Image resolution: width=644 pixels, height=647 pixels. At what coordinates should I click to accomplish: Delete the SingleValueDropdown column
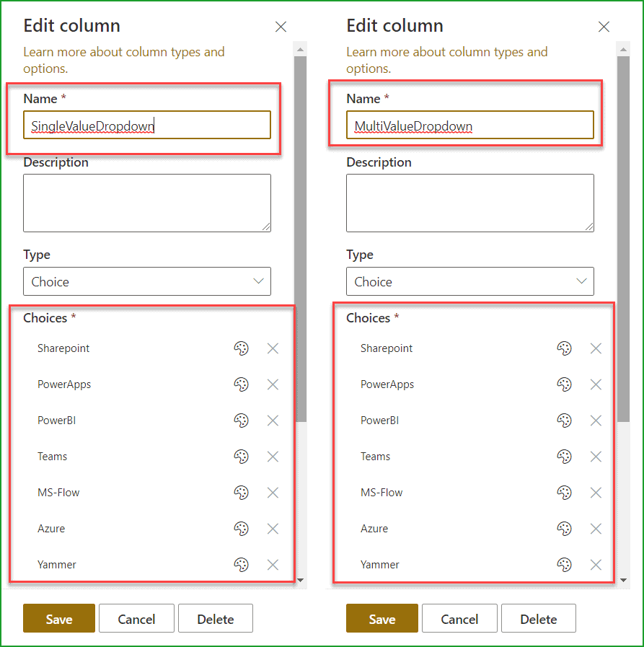pos(216,618)
